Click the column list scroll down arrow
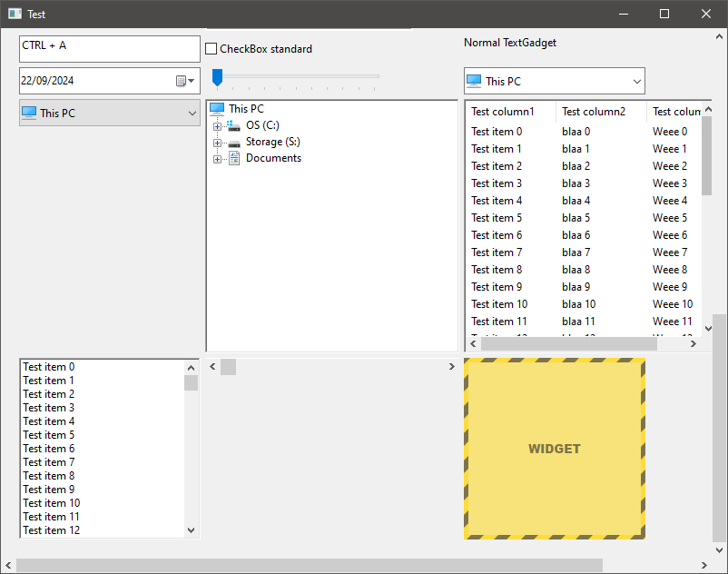 pos(709,329)
